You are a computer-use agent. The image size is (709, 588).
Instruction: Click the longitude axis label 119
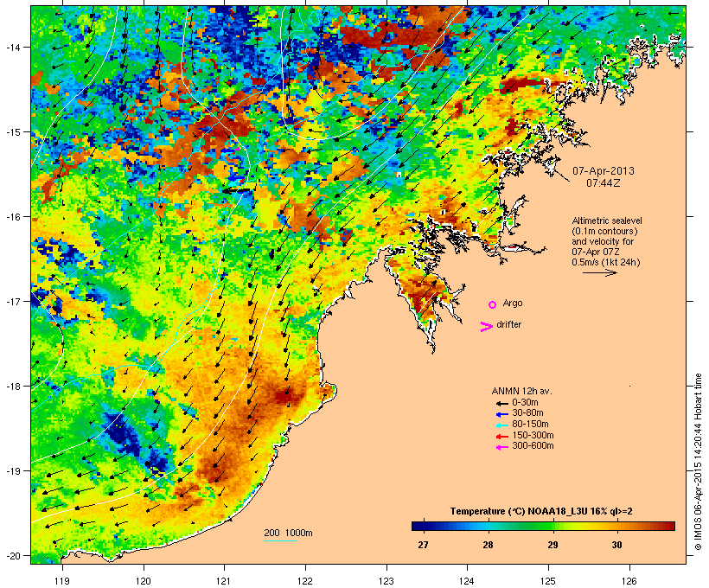click(x=62, y=581)
